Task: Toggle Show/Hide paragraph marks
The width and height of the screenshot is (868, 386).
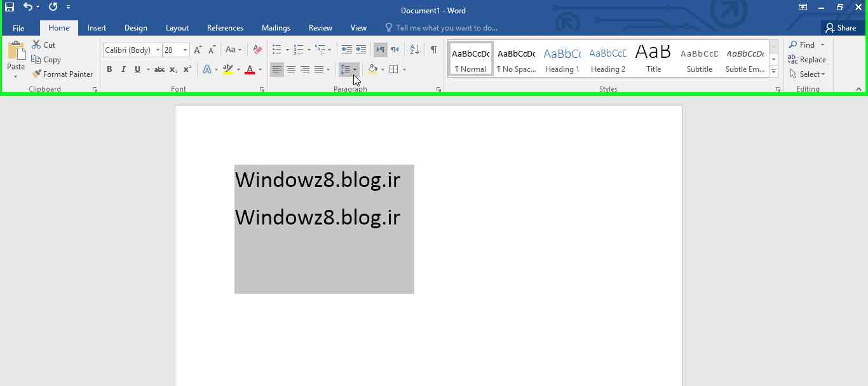Action: (x=433, y=50)
